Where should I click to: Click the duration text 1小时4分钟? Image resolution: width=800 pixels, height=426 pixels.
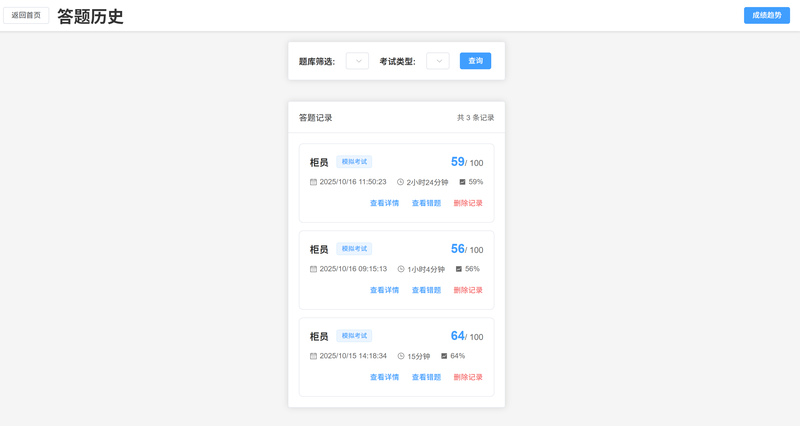pyautogui.click(x=426, y=269)
